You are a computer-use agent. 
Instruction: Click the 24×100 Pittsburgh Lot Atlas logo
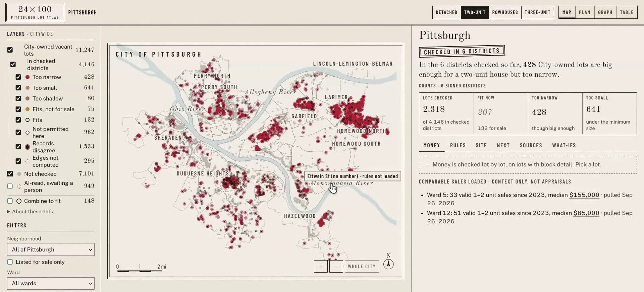[x=35, y=12]
